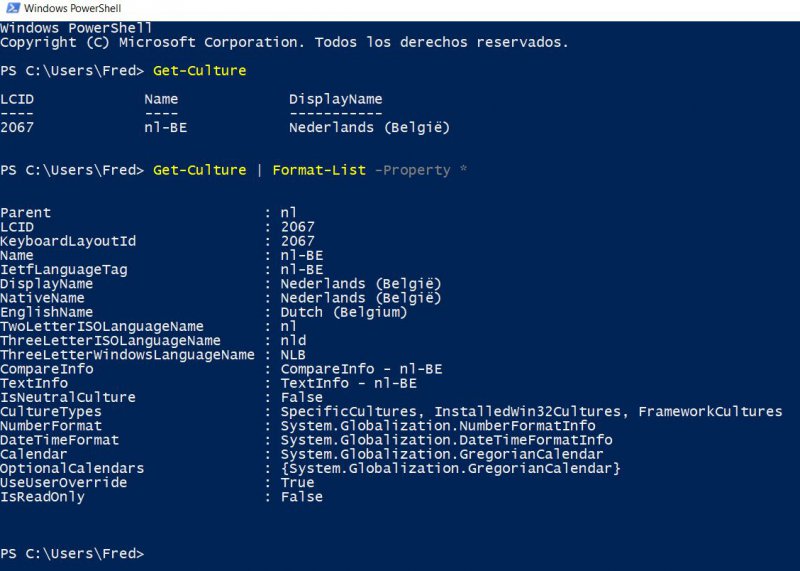The image size is (800, 571).
Task: Click the TextInfo property label
Action: coord(34,383)
